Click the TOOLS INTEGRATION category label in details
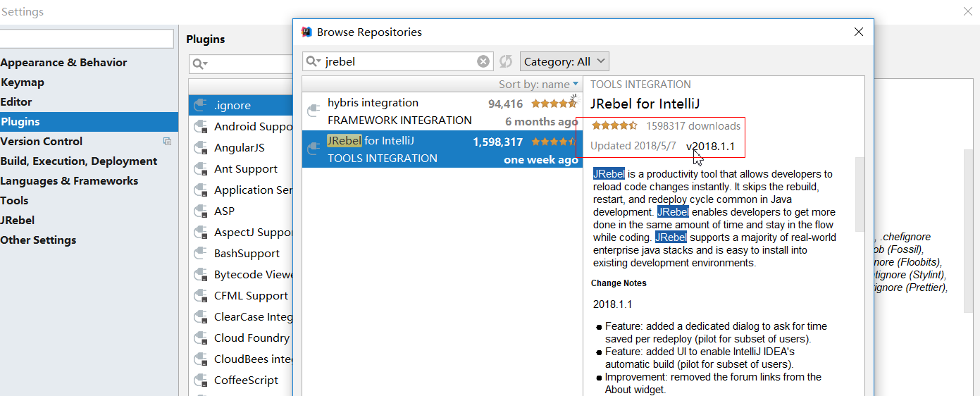This screenshot has width=980, height=396. point(640,85)
